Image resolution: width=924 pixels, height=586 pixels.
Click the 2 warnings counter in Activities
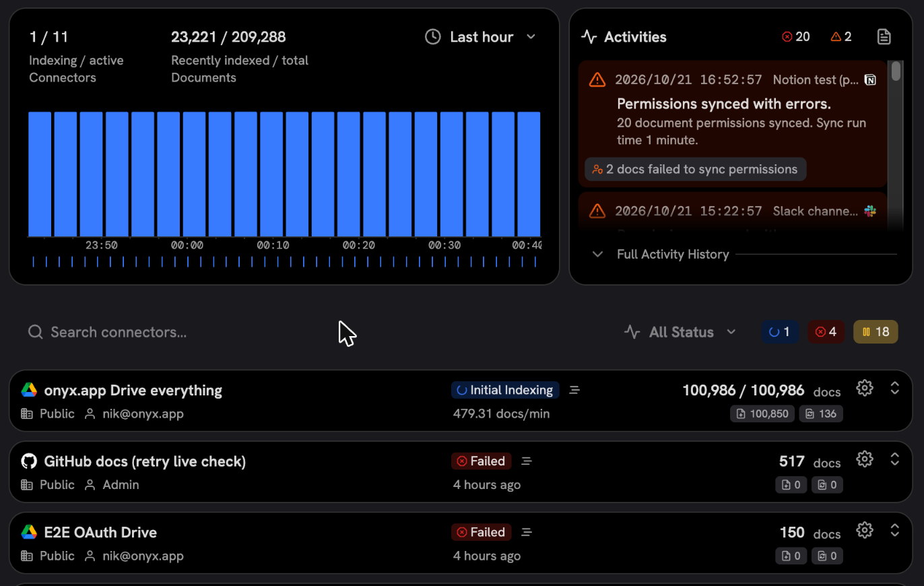point(841,37)
